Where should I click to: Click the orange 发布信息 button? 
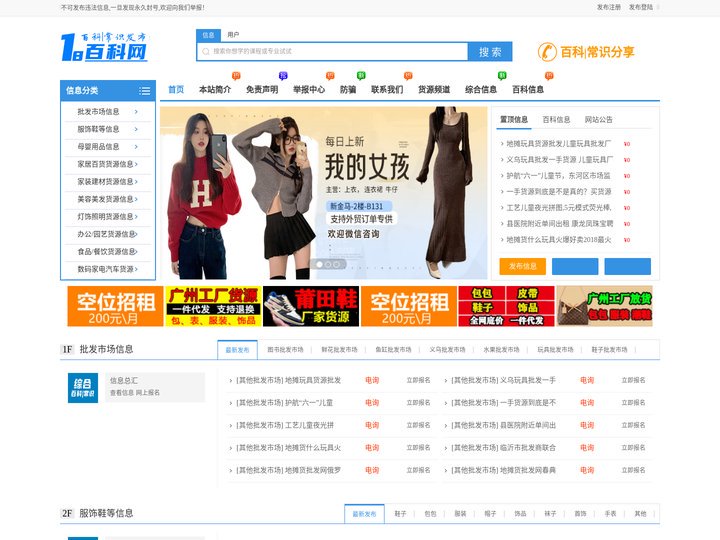(523, 266)
